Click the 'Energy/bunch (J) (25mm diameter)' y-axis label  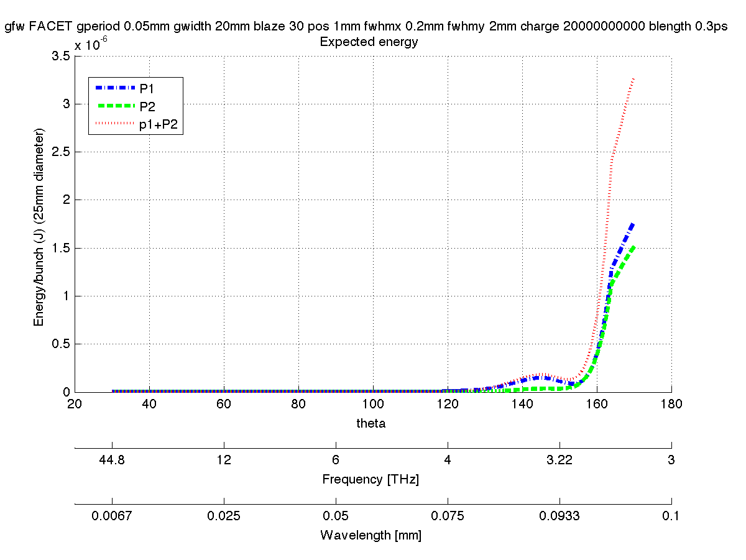[39, 227]
